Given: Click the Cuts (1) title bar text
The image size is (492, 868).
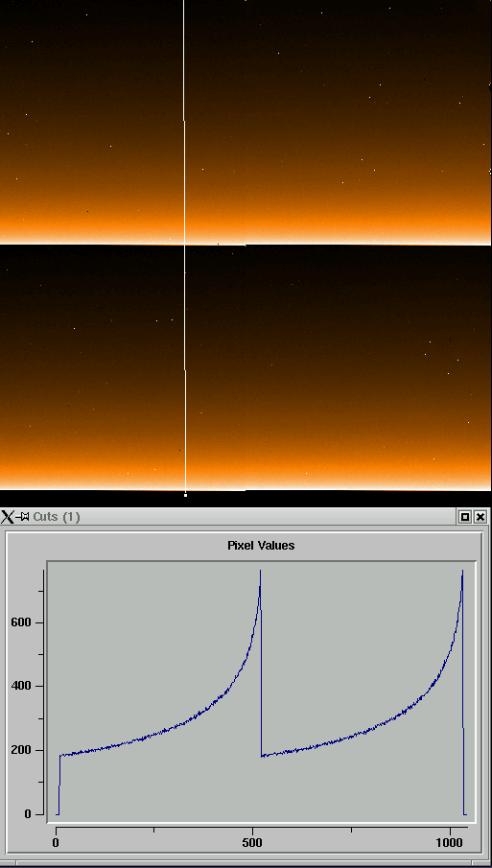Looking at the screenshot, I should pos(57,517).
